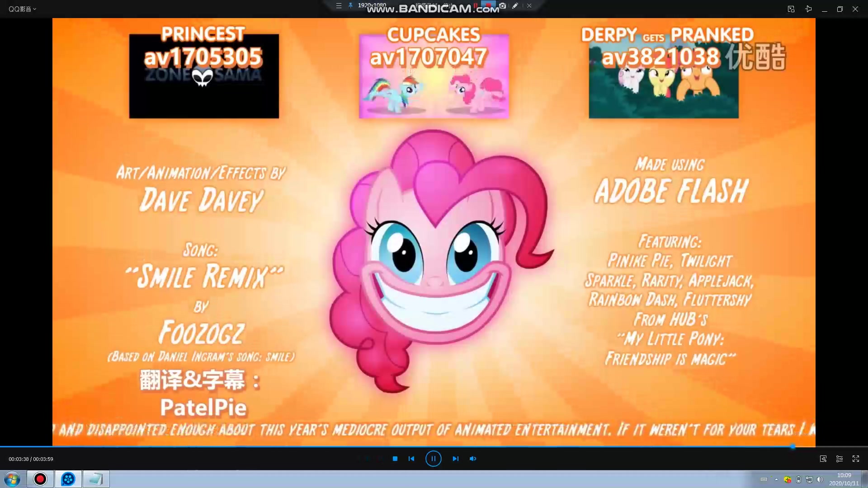Open the player toolbox icon
The image size is (868, 488).
click(x=823, y=459)
